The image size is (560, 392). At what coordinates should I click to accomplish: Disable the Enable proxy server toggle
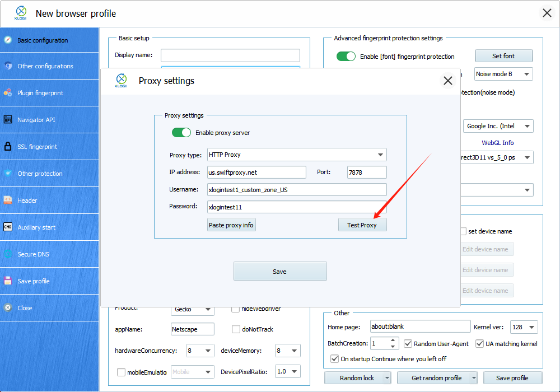181,133
